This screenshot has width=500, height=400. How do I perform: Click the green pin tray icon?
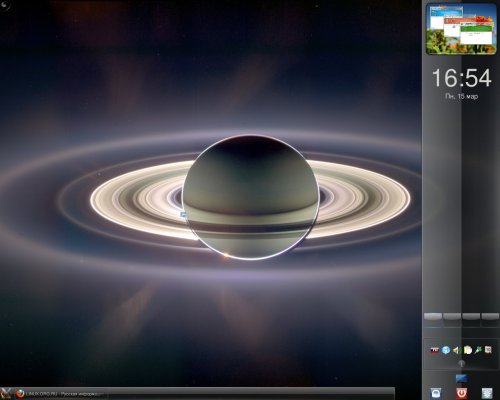tap(478, 350)
